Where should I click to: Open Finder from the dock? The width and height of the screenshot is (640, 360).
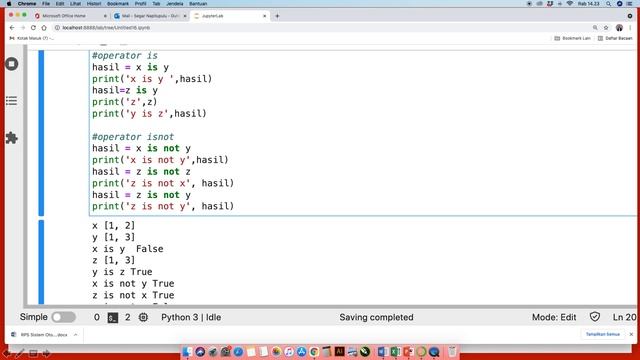[187, 351]
